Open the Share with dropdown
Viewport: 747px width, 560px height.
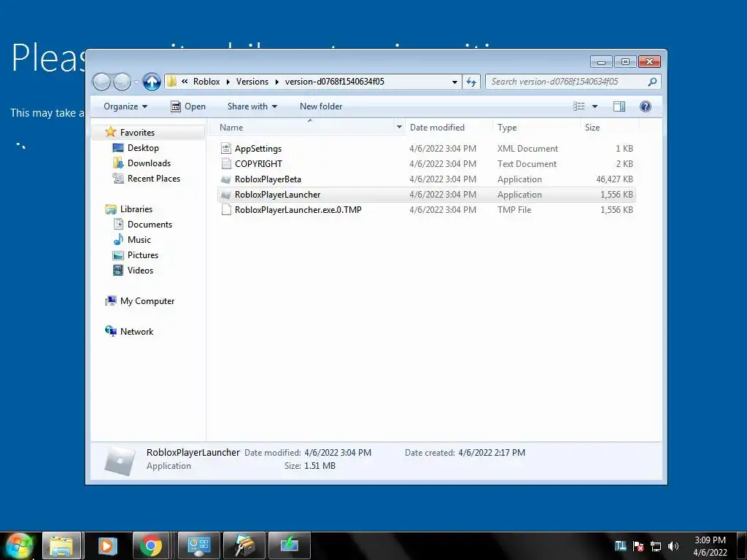[x=252, y=106]
